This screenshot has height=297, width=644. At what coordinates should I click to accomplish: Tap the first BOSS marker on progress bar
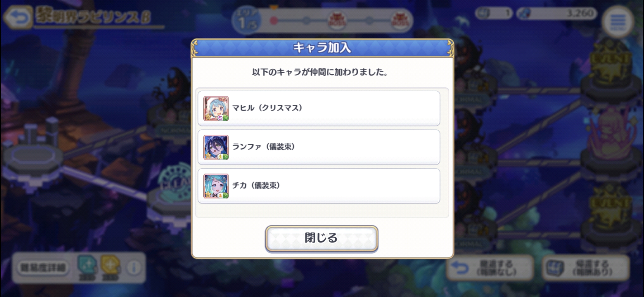pyautogui.click(x=337, y=20)
